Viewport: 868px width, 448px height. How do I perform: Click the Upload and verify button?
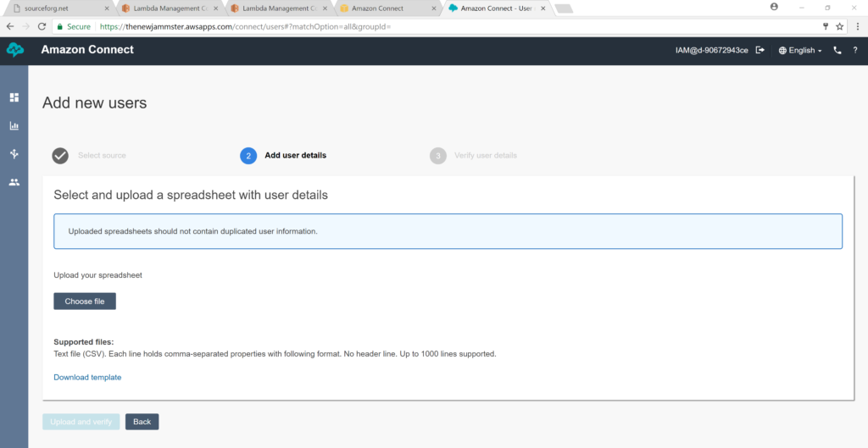coord(81,422)
